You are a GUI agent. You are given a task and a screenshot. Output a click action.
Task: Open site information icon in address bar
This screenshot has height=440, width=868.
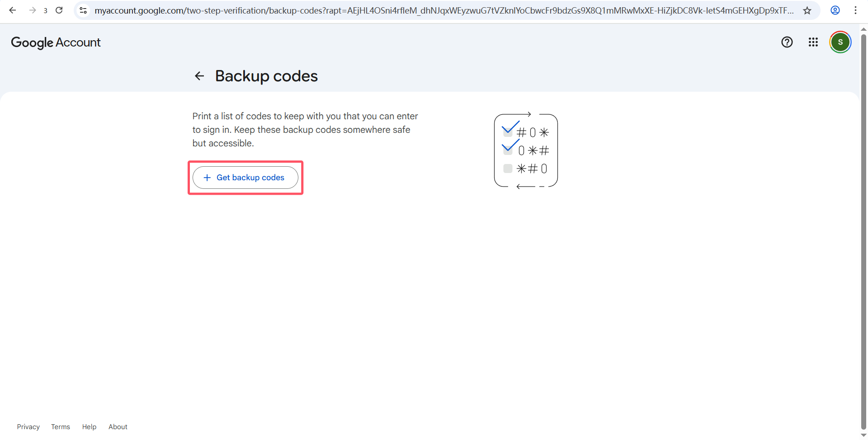83,10
